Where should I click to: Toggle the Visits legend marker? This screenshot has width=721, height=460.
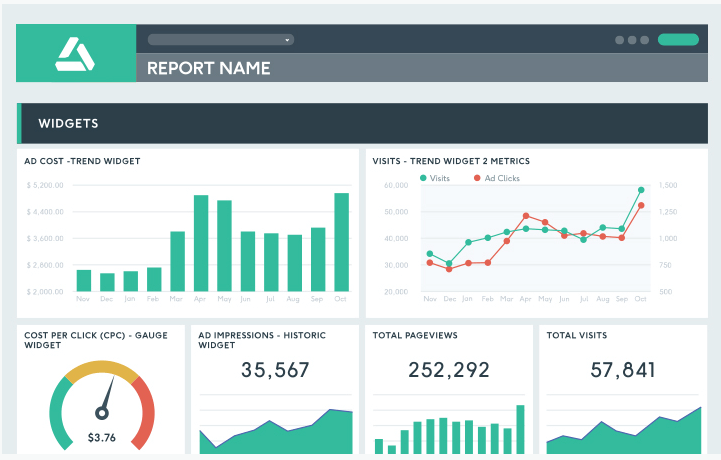tap(423, 178)
